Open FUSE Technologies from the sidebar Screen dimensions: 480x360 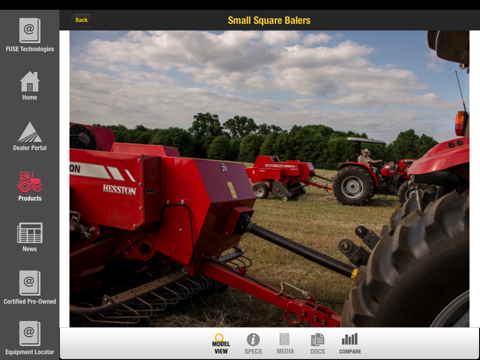30,35
